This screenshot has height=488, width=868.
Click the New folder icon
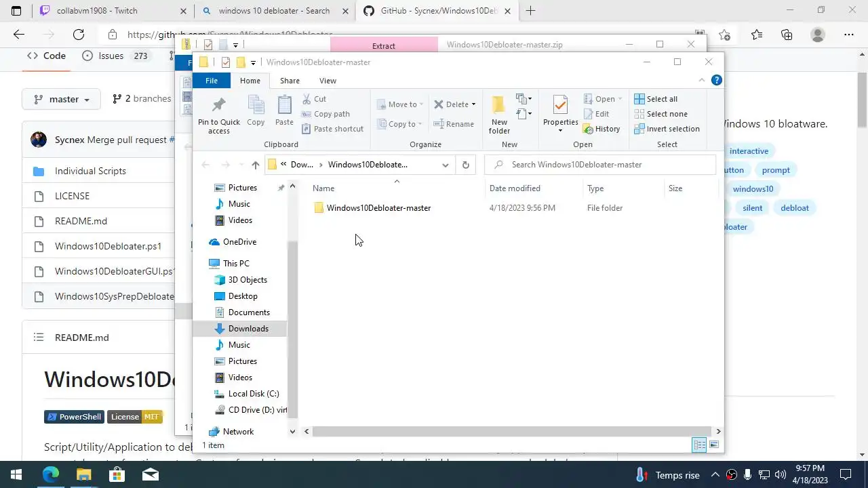click(499, 115)
